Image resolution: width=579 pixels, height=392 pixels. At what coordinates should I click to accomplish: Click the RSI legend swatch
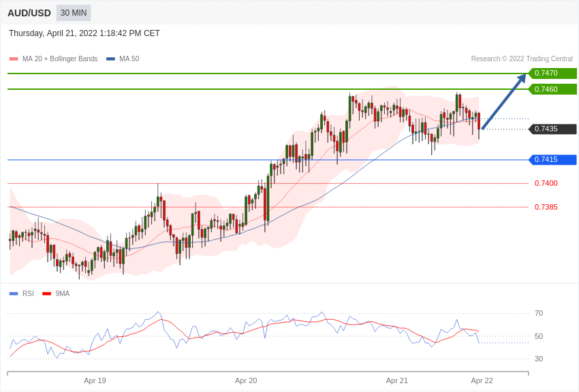tap(14, 293)
